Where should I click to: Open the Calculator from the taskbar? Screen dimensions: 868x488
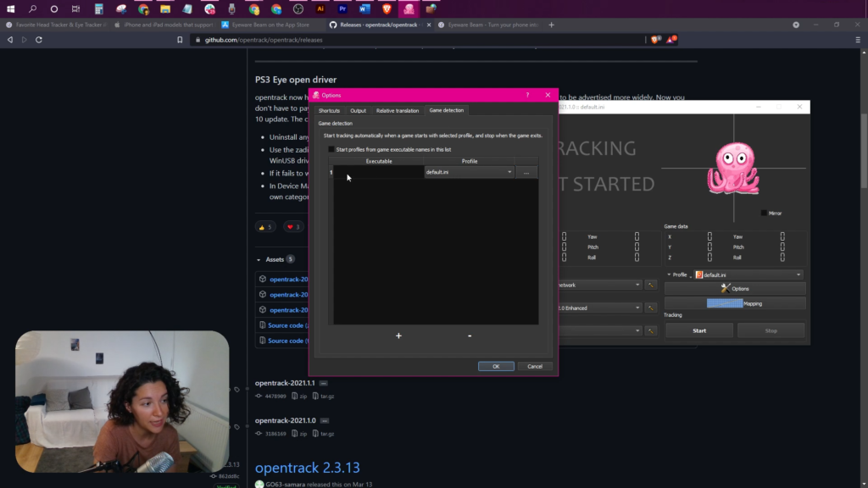98,8
